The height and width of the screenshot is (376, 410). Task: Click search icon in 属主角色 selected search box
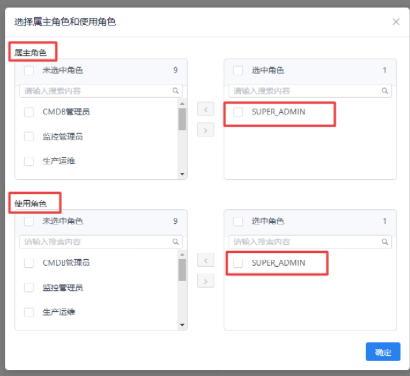tap(385, 91)
